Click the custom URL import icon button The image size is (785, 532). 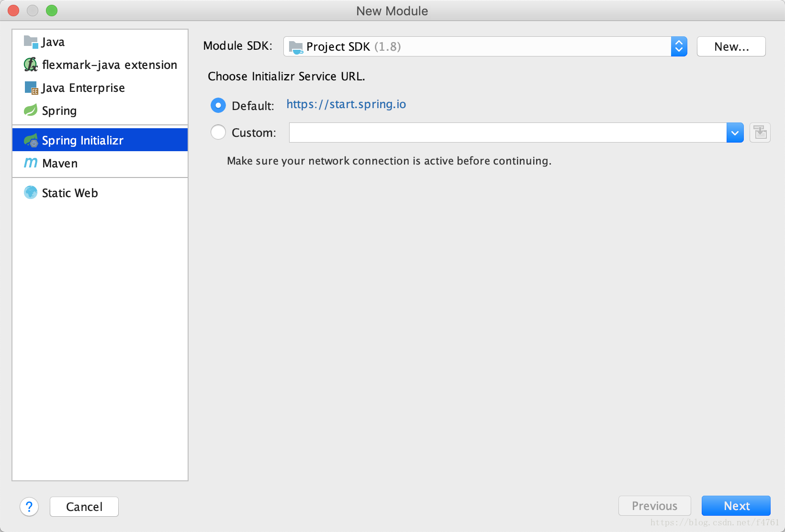click(760, 133)
